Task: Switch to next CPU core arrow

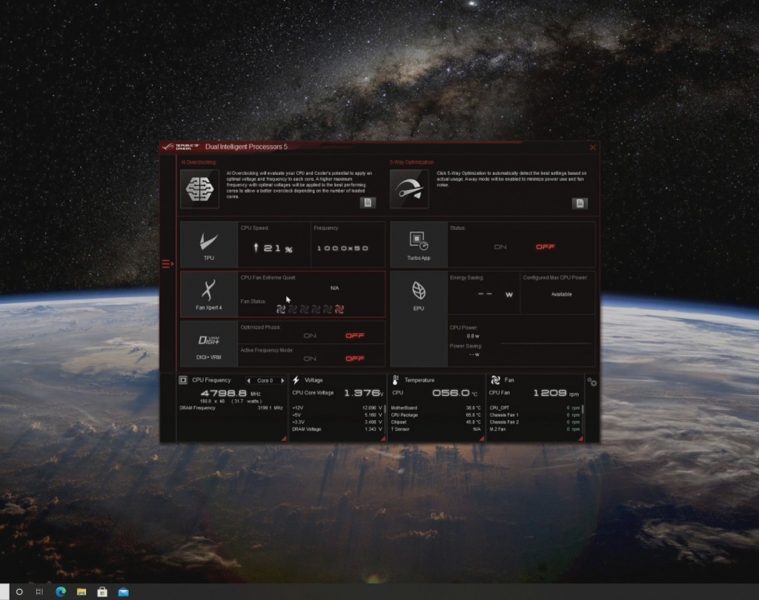Action: 282,381
